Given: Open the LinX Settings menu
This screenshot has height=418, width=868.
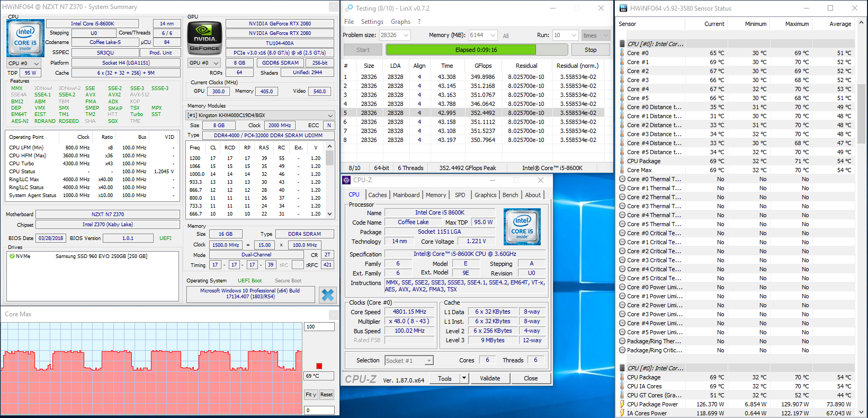Looking at the screenshot, I should point(372,22).
